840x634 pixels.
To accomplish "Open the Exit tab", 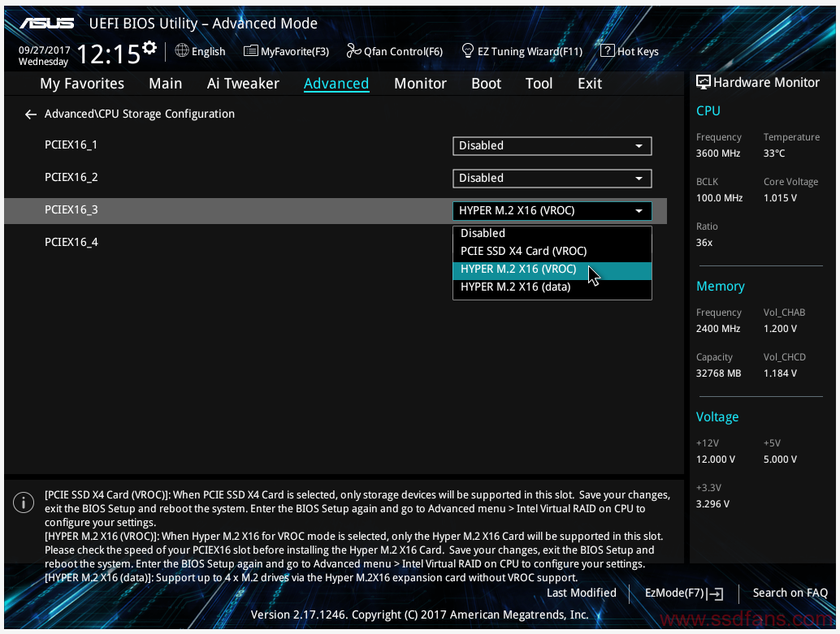I will 590,84.
